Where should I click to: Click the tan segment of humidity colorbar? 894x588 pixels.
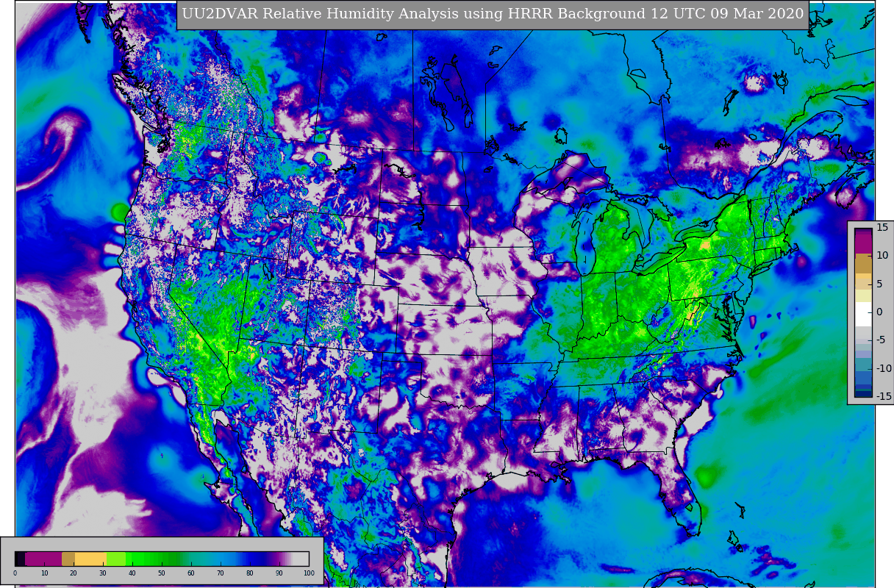[68, 559]
